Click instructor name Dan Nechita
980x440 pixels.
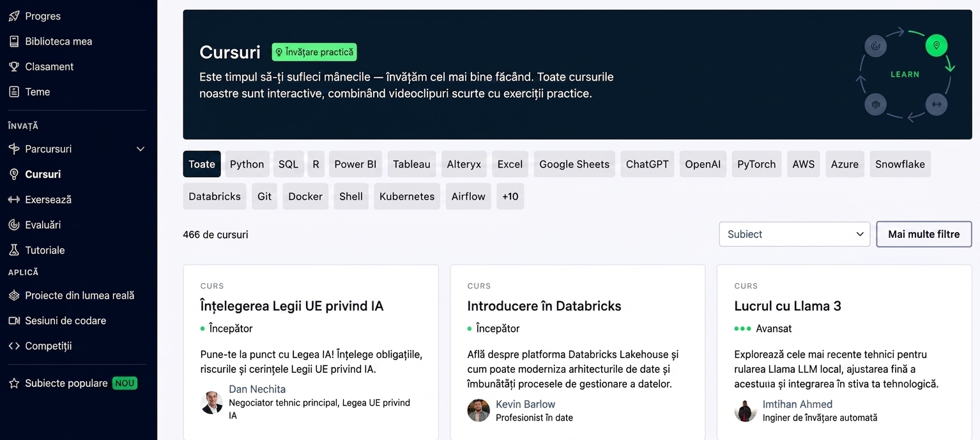pyautogui.click(x=257, y=389)
